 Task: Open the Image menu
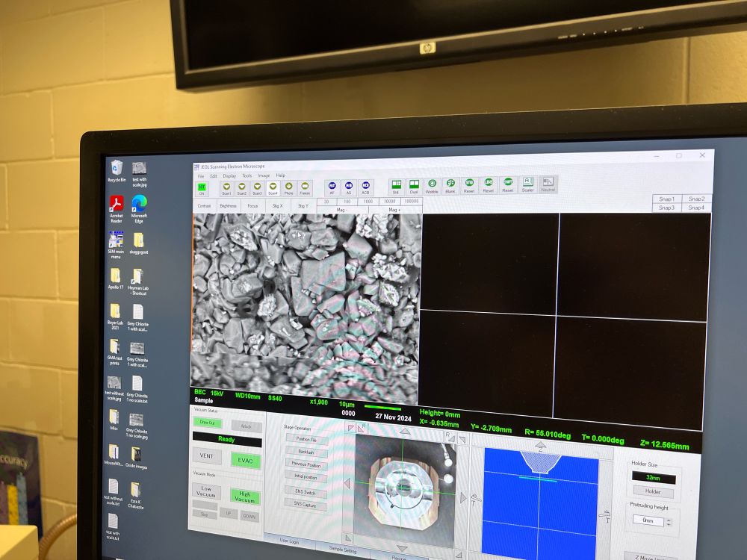click(x=264, y=175)
